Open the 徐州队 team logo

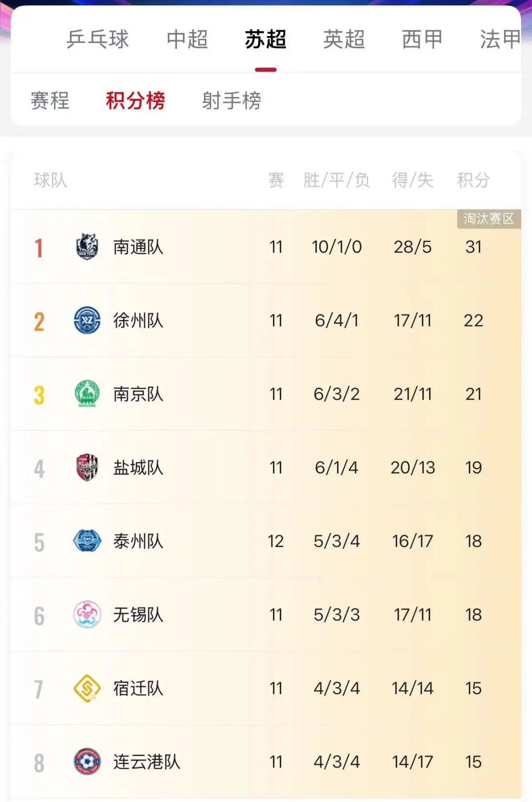(x=87, y=320)
